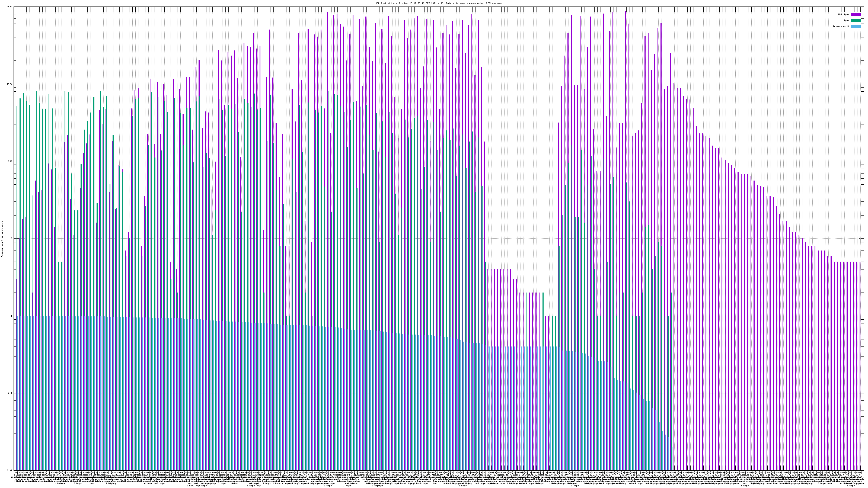868x488 pixels.
Task: Click the 'Message Count or Spam Score' axis title
Action: pyautogui.click(x=2, y=239)
